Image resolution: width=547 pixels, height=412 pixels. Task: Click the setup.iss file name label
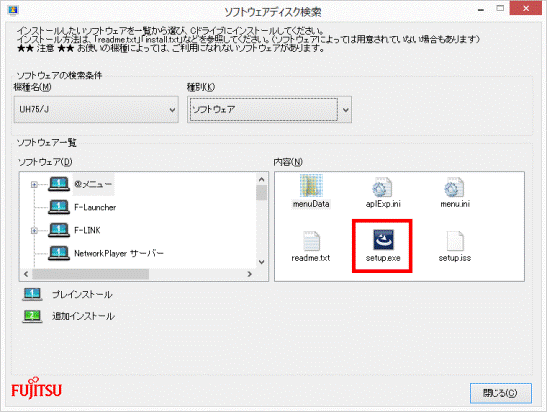pyautogui.click(x=455, y=258)
